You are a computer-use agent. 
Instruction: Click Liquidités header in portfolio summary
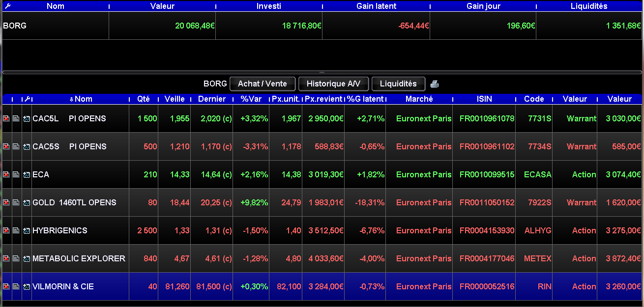coord(589,6)
